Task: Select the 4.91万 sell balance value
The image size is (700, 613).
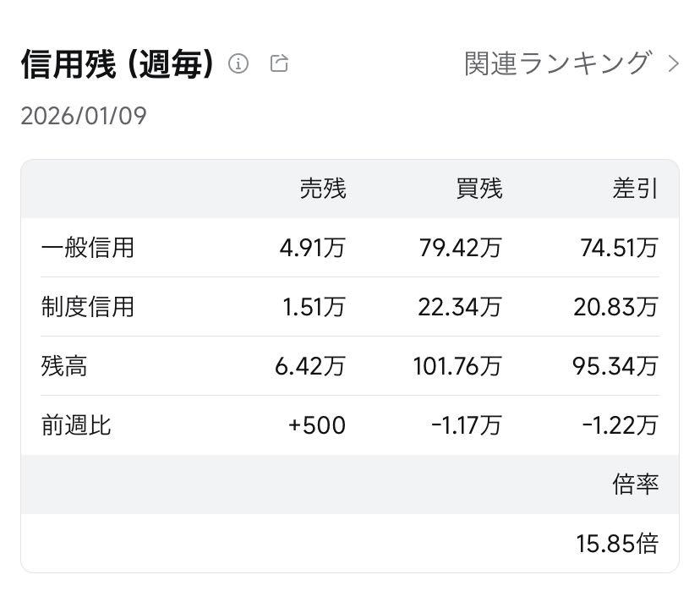Action: pyautogui.click(x=314, y=248)
